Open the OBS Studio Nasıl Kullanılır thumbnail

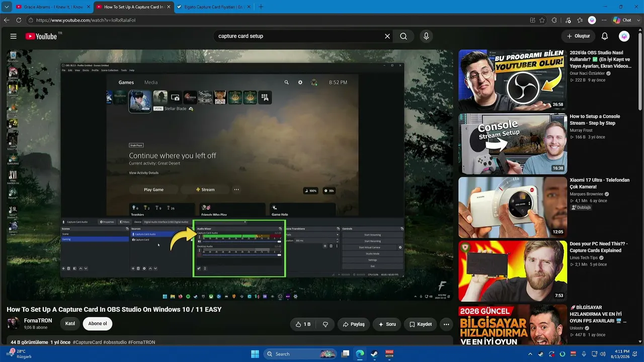pos(513,80)
